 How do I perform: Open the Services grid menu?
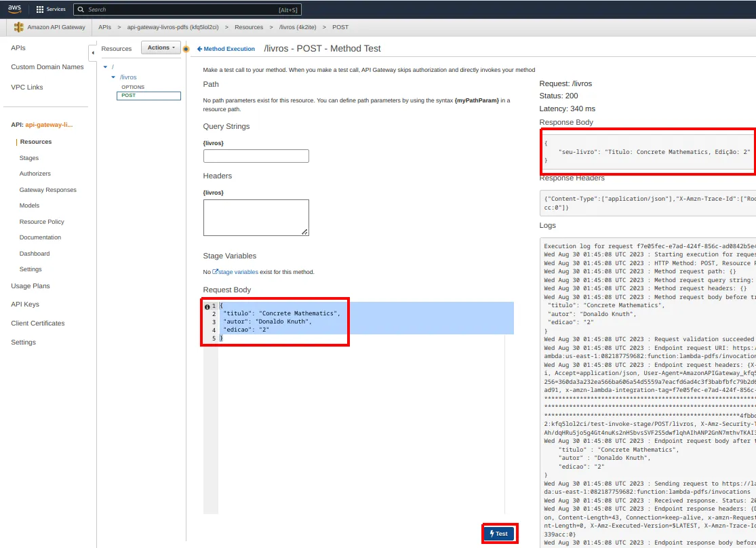[x=51, y=9]
